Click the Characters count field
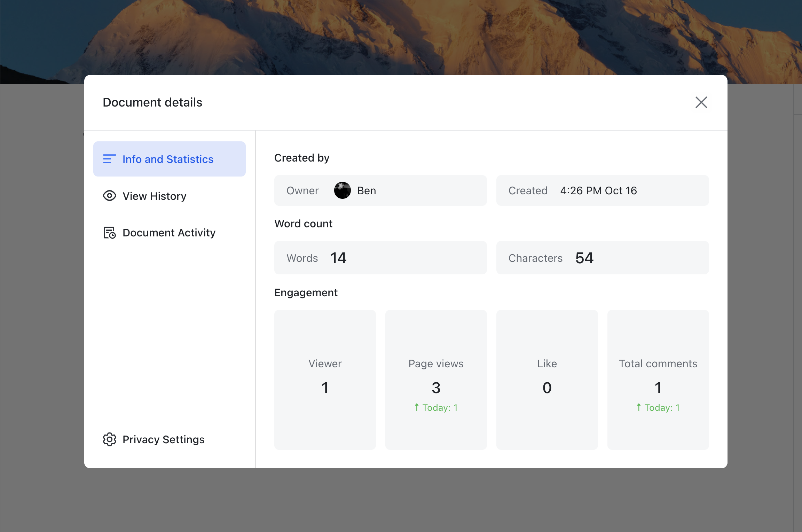802x532 pixels. pos(602,258)
